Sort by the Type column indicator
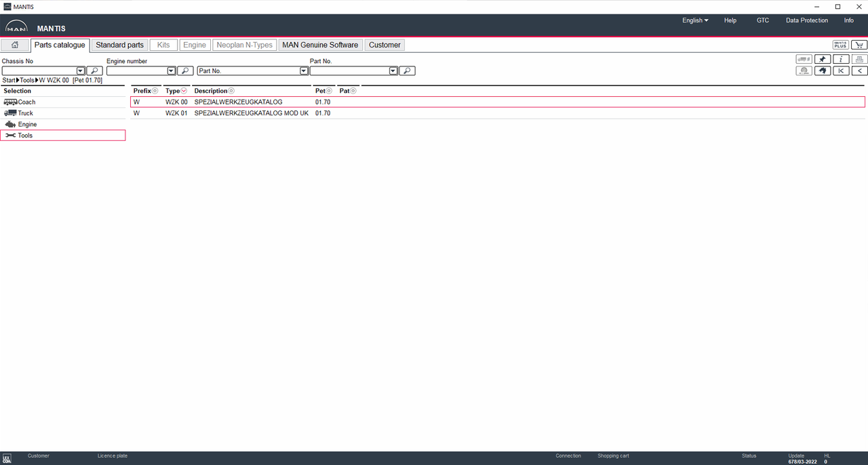Image resolution: width=868 pixels, height=465 pixels. (184, 91)
